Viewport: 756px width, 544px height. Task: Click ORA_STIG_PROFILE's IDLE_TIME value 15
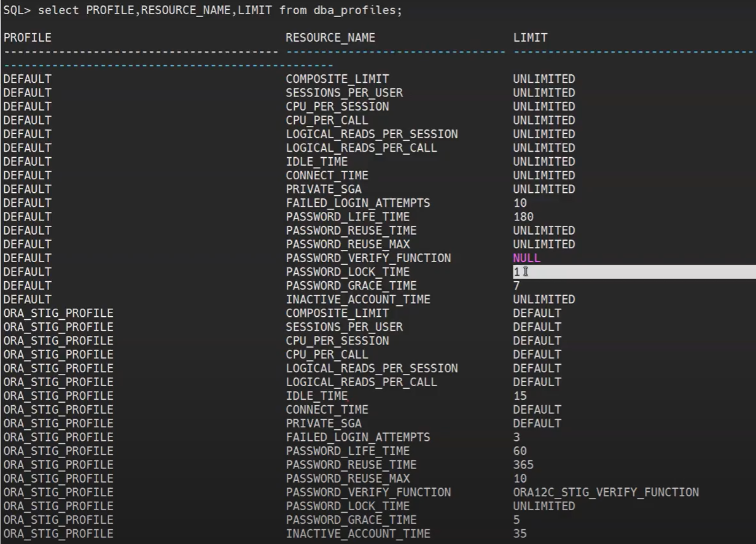(520, 396)
